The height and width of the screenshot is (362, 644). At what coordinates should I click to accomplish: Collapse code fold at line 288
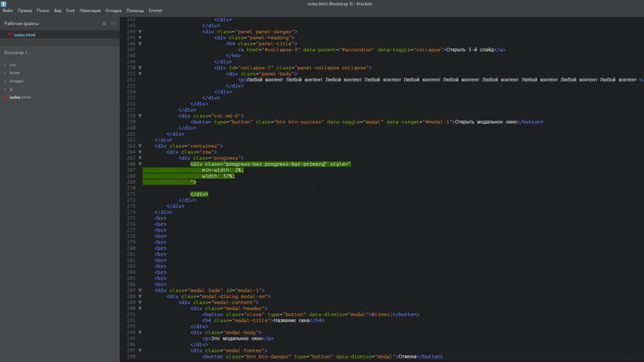140,297
